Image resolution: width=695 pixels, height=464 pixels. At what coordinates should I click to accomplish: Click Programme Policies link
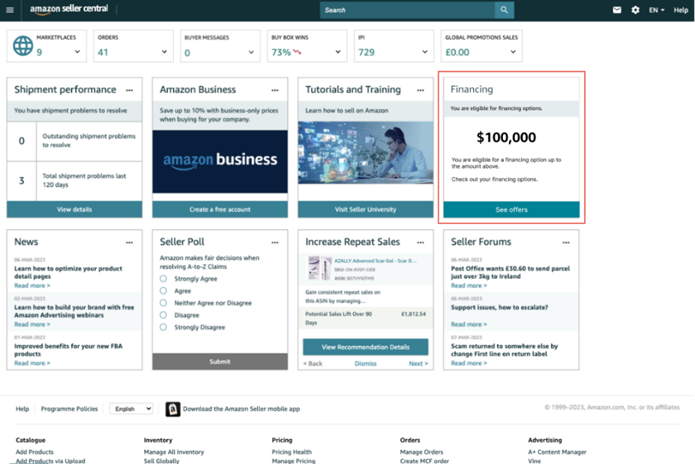(x=69, y=409)
